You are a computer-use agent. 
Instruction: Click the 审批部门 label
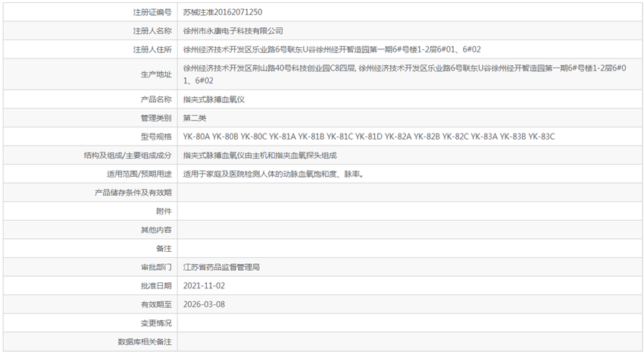[x=156, y=267]
